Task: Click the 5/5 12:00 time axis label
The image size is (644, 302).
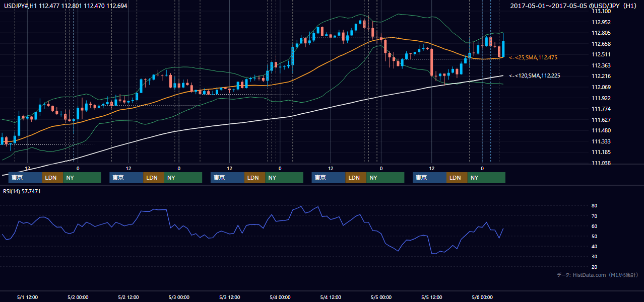Action: coord(431,297)
